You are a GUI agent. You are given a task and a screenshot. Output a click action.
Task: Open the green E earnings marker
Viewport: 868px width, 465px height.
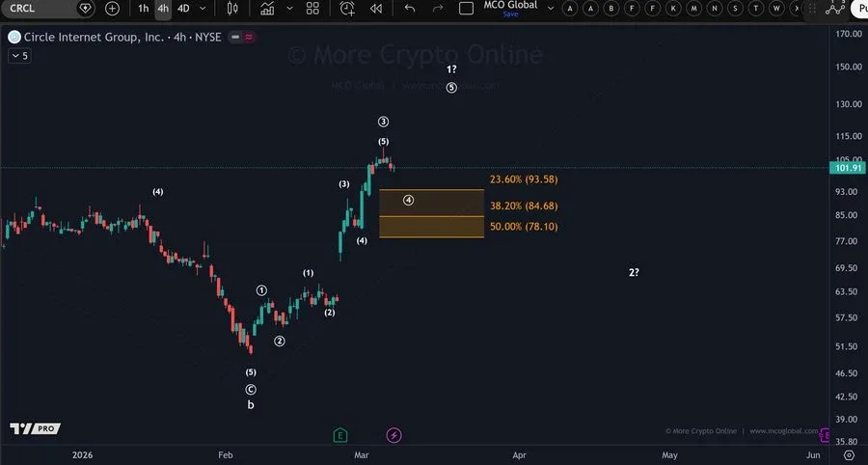click(x=340, y=436)
